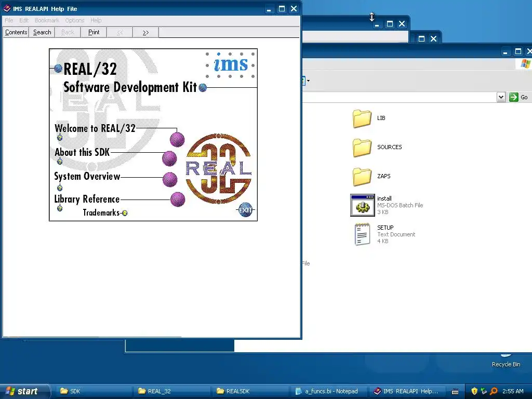
Task: Switch to REALSDK folder taskbar button
Action: point(250,391)
